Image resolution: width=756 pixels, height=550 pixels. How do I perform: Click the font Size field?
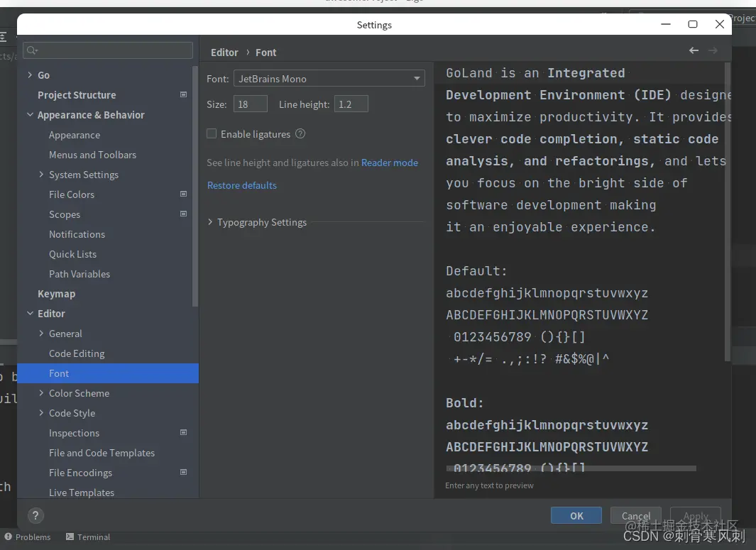click(251, 104)
